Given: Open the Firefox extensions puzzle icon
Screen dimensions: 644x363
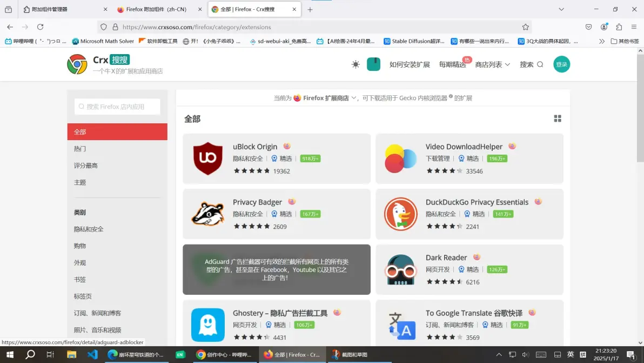Looking at the screenshot, I should (619, 27).
